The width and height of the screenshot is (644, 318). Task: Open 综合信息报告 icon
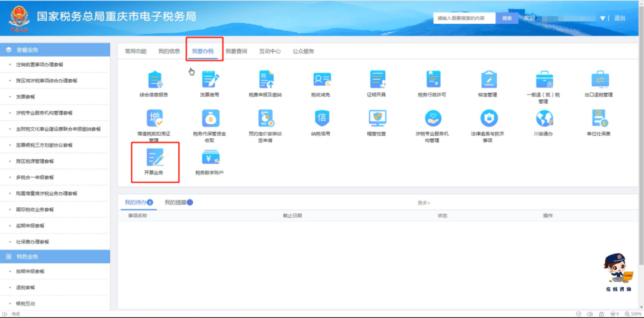pyautogui.click(x=154, y=80)
